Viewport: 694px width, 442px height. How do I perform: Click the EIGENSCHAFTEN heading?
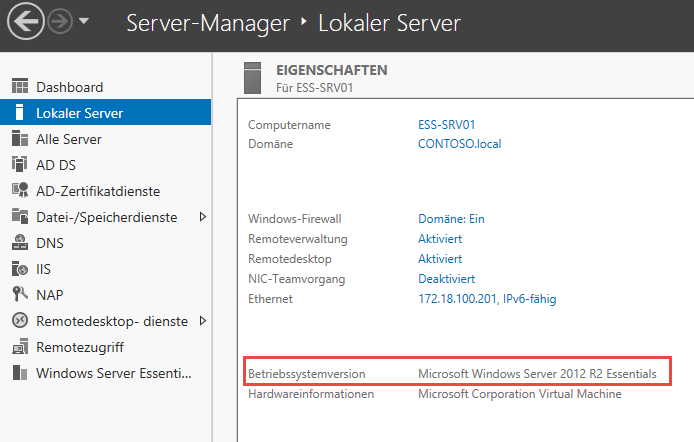click(332, 70)
